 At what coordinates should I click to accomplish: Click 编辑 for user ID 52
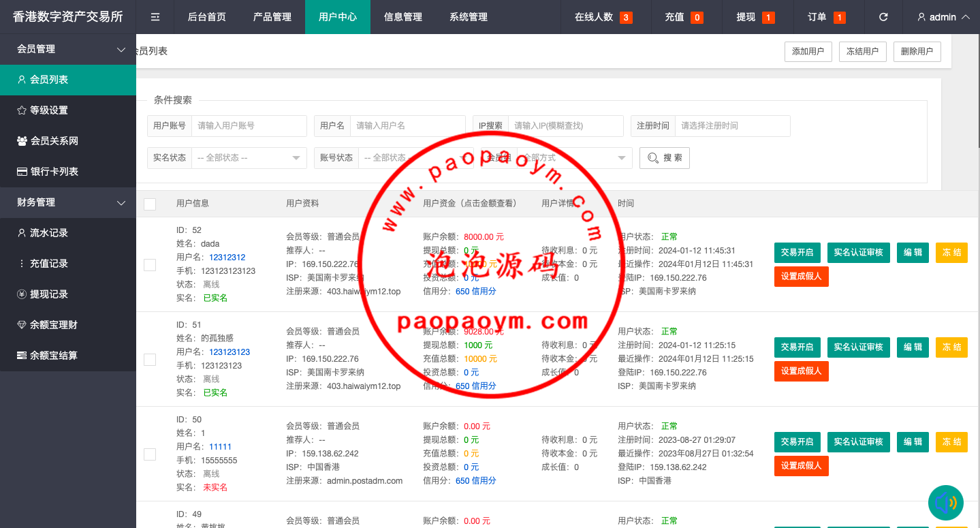pos(913,252)
